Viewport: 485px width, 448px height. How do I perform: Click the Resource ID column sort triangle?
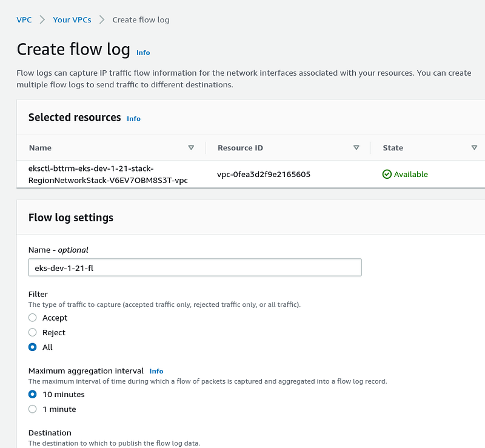[356, 148]
